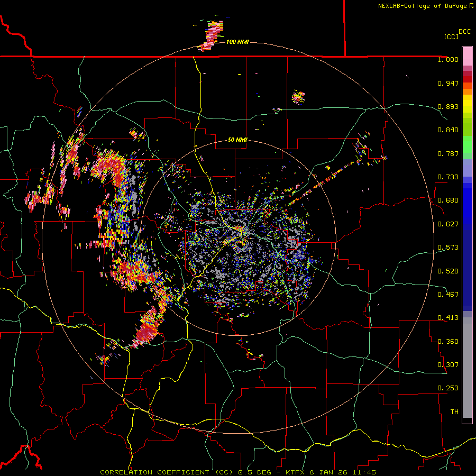Click the 0.733 legend value

point(448,177)
